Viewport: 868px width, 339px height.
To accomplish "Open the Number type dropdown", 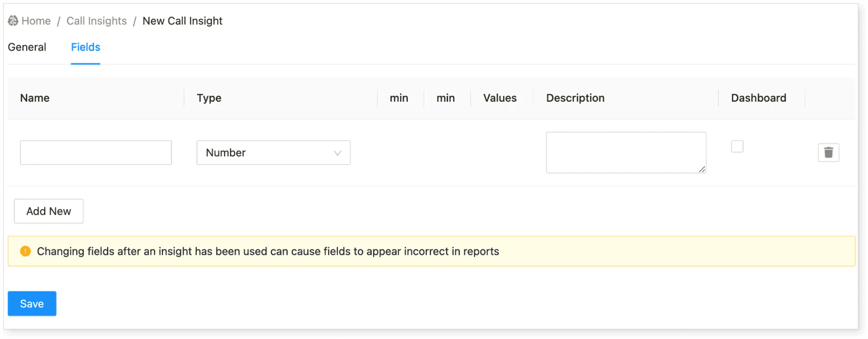I will click(273, 153).
